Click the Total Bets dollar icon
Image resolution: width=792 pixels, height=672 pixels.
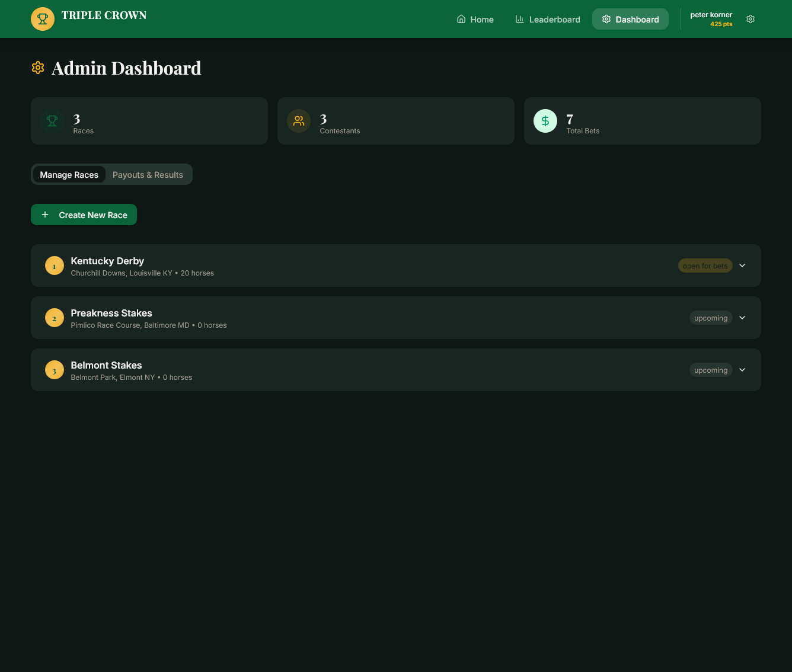point(545,121)
